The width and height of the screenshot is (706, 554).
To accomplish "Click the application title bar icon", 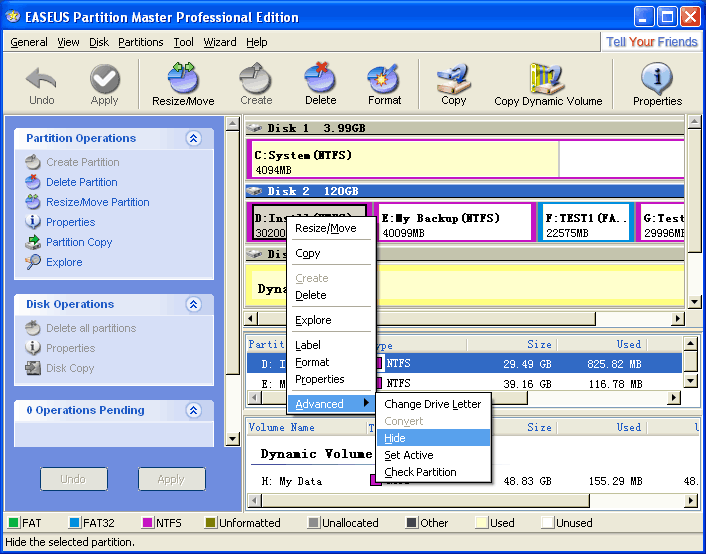I will [13, 17].
